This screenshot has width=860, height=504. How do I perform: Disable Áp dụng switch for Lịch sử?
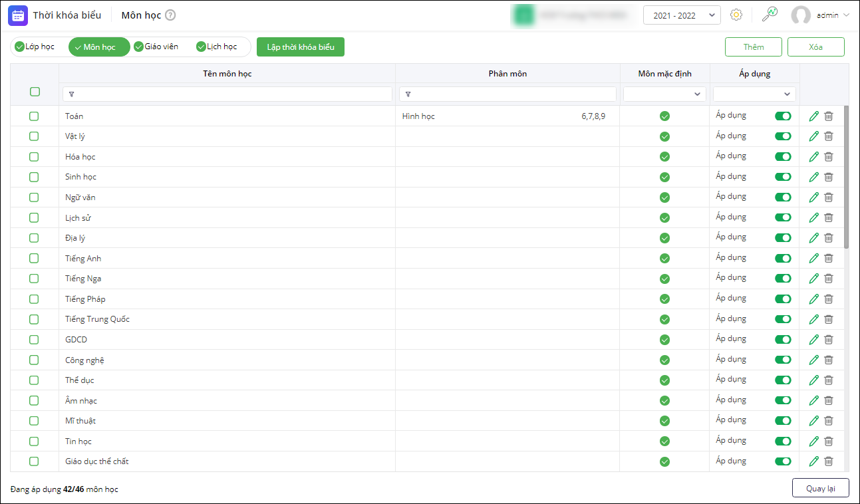tap(783, 217)
